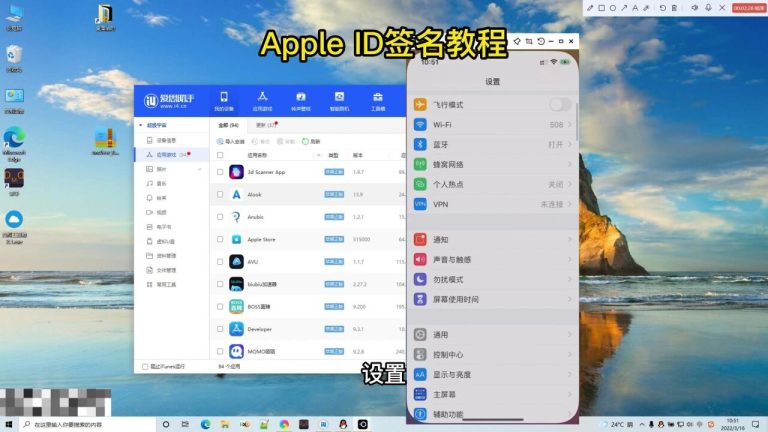Viewport: 768px width, 432px height.
Task: Open 蜂窝网络 cellular settings row
Action: click(493, 165)
